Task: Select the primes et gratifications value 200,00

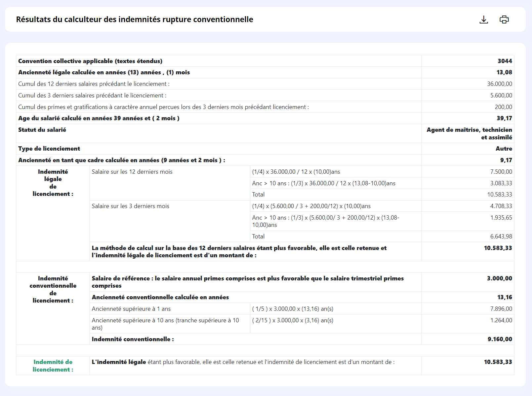Action: [503, 107]
